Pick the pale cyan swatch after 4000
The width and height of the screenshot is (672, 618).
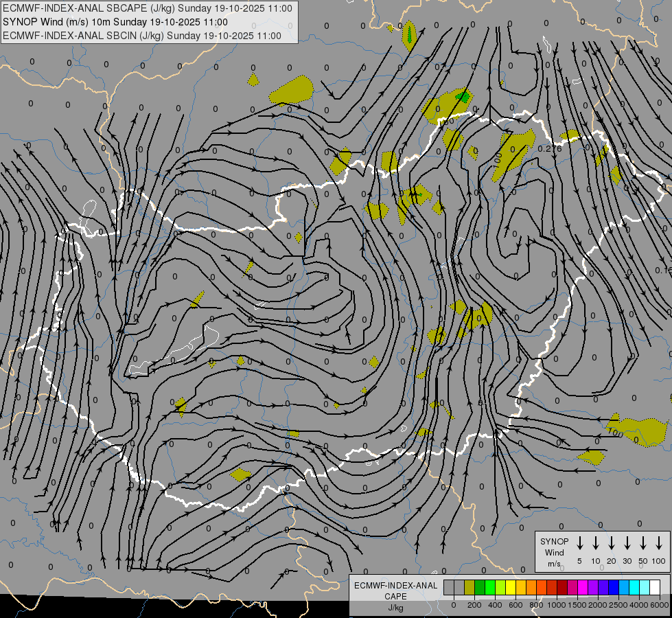tap(645, 588)
